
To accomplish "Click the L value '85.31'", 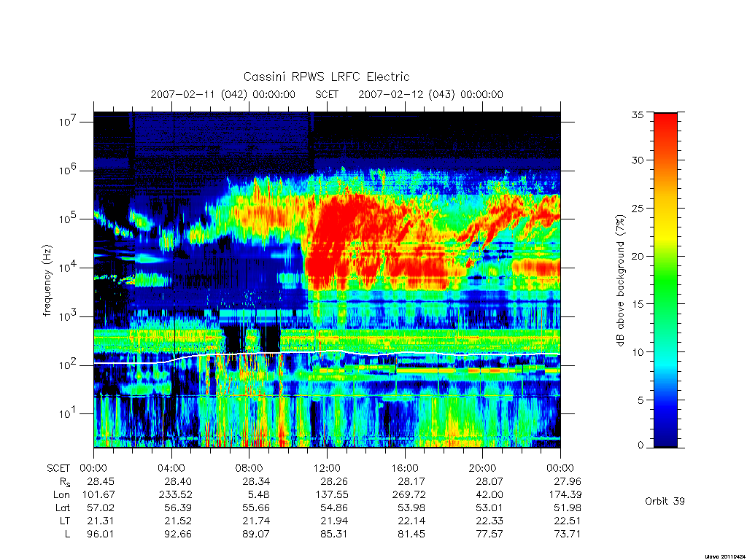I will coord(334,534).
